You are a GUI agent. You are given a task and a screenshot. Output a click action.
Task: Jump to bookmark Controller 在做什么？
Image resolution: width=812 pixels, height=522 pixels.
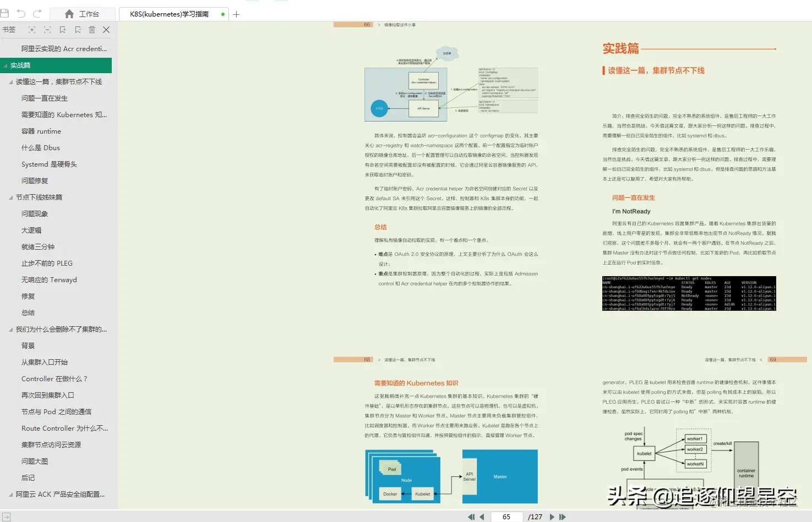click(x=54, y=379)
